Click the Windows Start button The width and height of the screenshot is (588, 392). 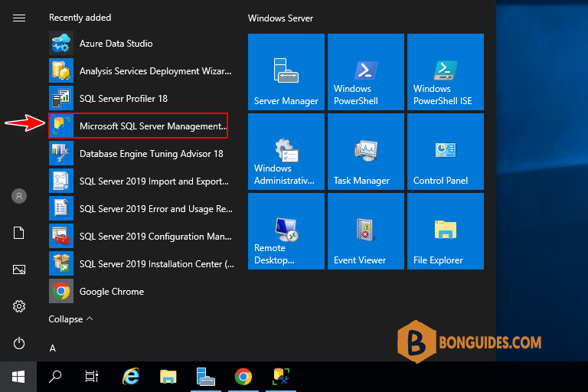[18, 377]
